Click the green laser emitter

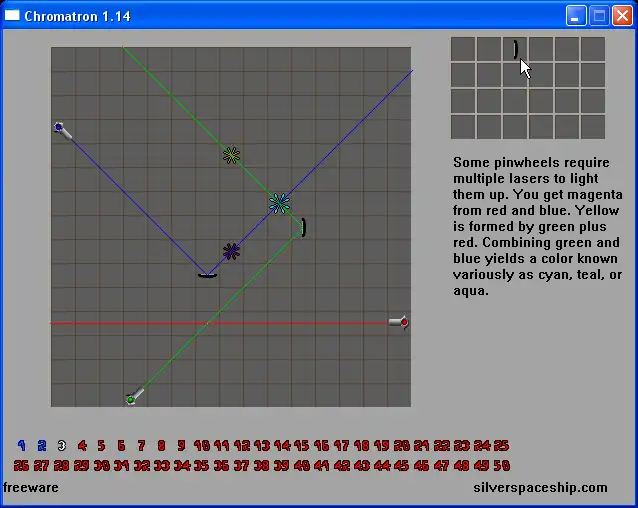pyautogui.click(x=132, y=398)
